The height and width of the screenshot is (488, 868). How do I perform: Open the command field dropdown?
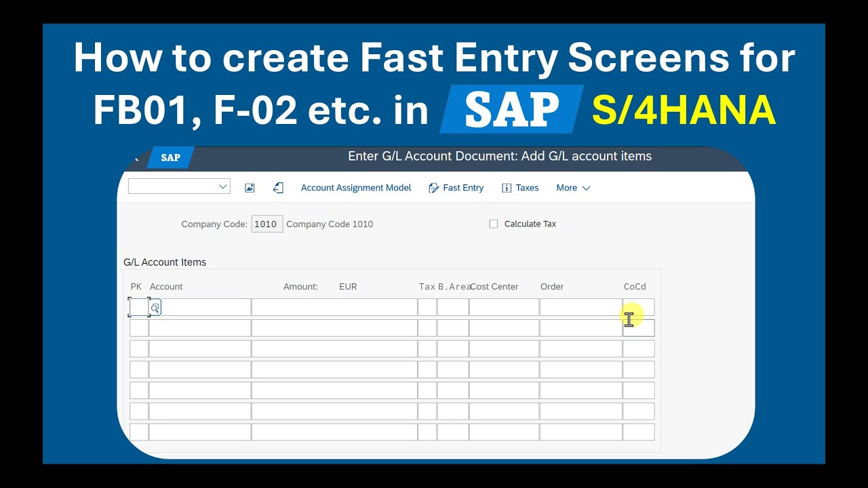click(x=222, y=186)
